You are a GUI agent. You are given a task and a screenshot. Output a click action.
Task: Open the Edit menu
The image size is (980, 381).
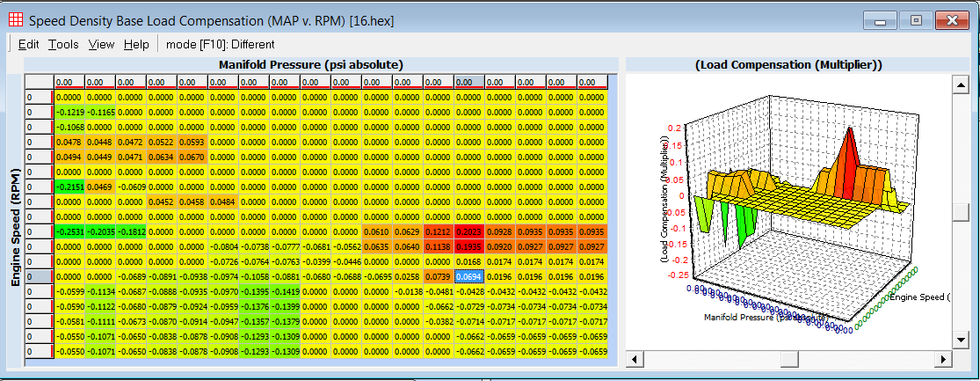(x=28, y=44)
